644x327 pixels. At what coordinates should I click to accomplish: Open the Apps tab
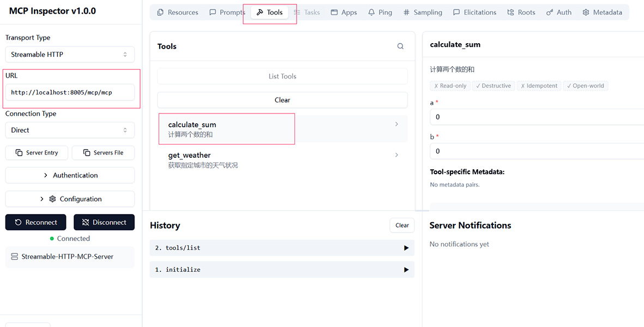coord(344,13)
